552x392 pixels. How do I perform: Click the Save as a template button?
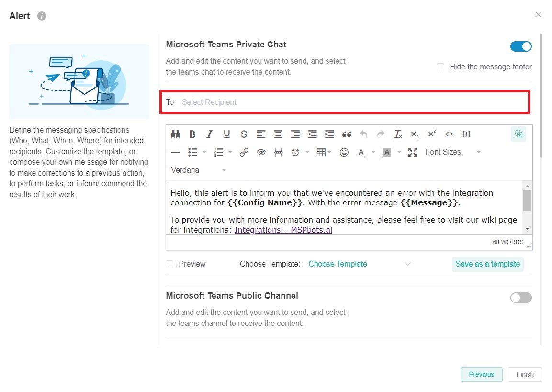[x=487, y=264]
